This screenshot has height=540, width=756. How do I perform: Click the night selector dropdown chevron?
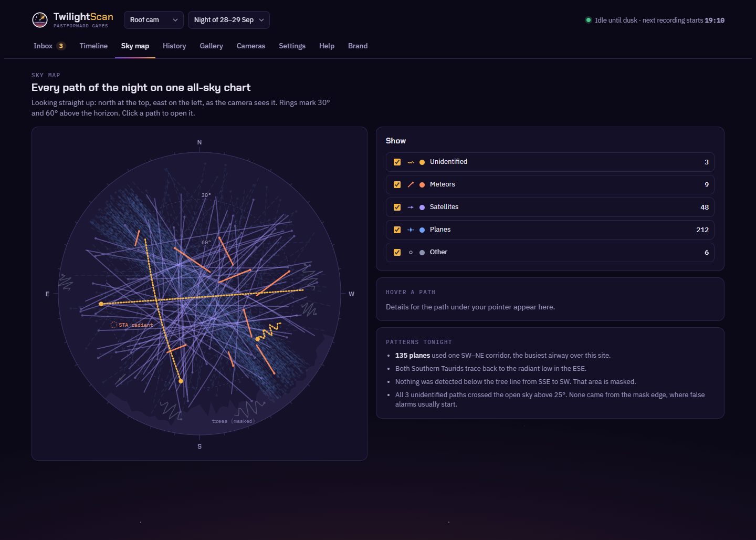tap(261, 20)
